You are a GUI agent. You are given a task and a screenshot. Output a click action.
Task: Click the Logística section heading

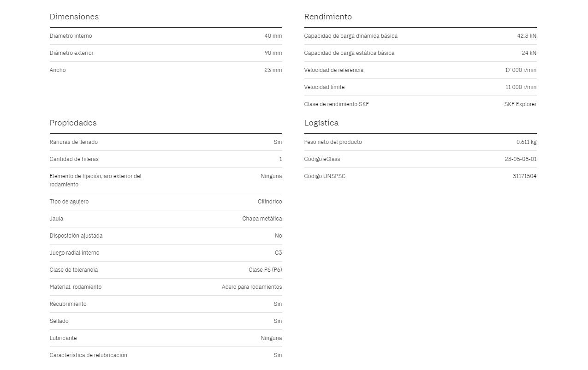321,123
